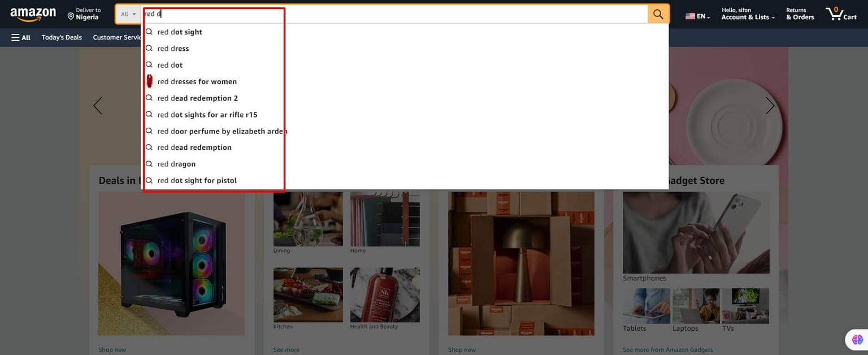Click the magnifier icon beside red dot sight suggestion
Screen dimensions: 868x355
pos(149,32)
